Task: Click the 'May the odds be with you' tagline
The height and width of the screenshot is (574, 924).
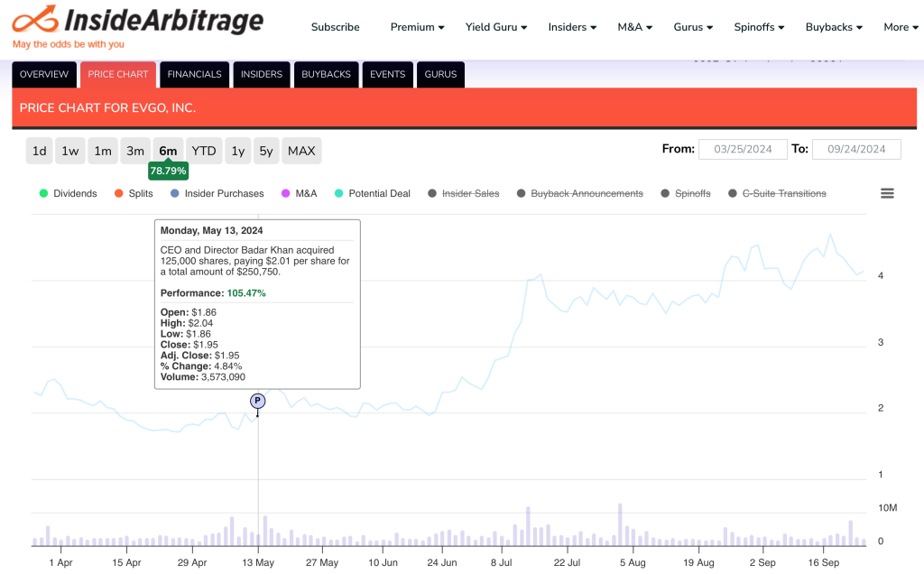Action: click(x=69, y=44)
